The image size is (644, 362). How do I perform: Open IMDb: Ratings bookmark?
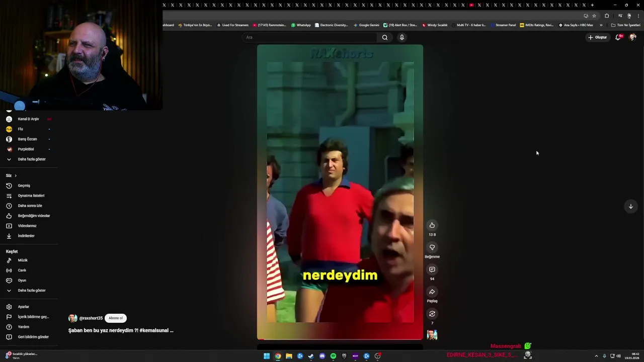[536, 25]
